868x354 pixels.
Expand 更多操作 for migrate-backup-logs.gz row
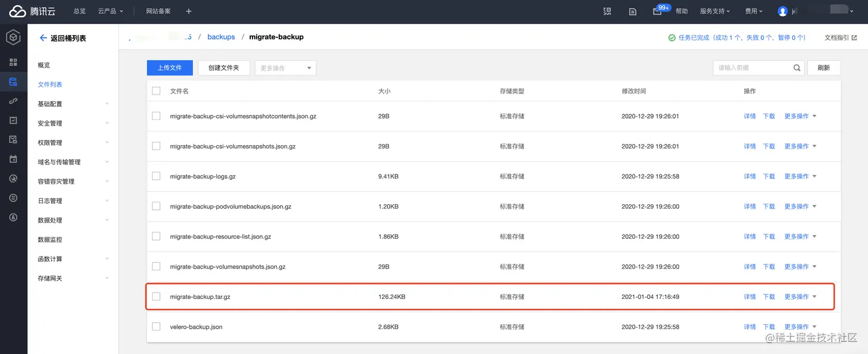click(x=800, y=176)
